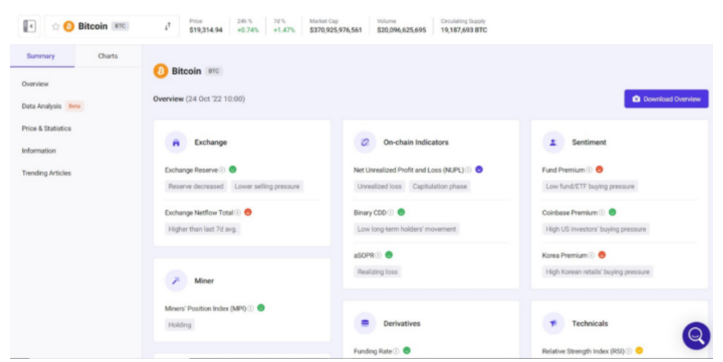Click blue status dot of NUPL
Image resolution: width=723 pixels, height=362 pixels.
479,170
